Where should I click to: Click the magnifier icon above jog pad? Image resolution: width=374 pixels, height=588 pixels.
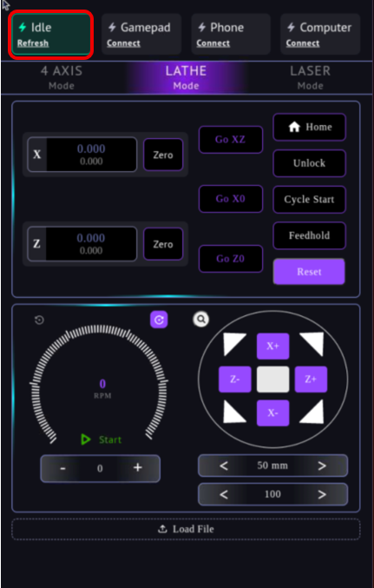click(x=201, y=320)
